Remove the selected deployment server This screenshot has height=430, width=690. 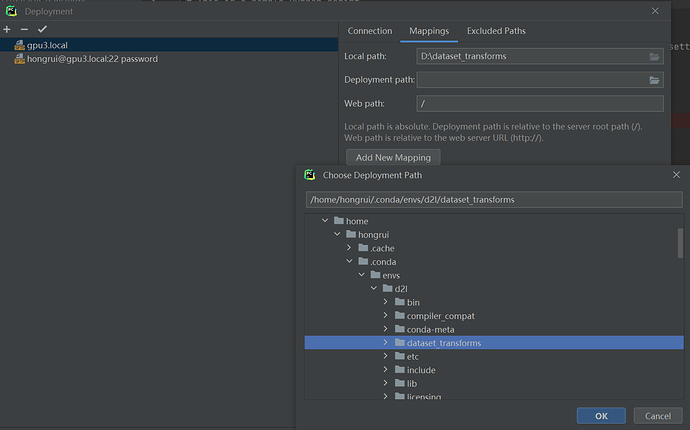[24, 29]
